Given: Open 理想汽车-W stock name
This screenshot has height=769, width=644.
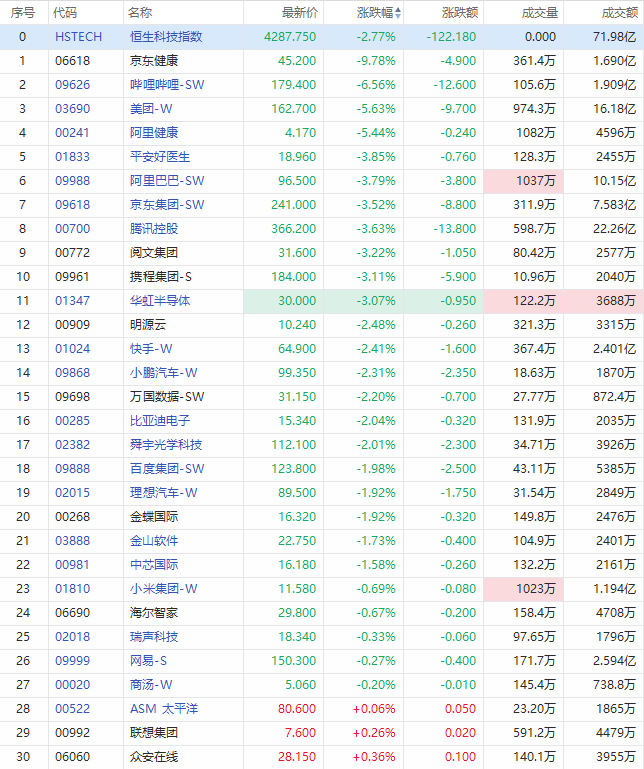Looking at the screenshot, I should click(163, 493).
